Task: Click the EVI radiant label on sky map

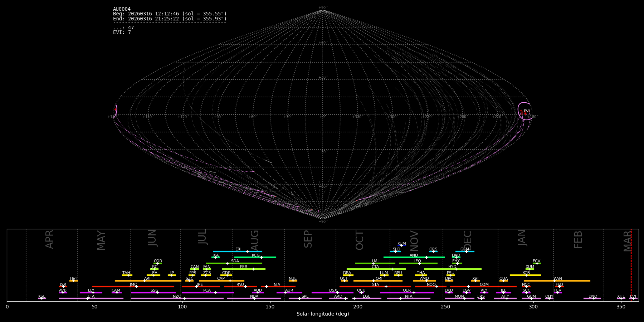Action: [x=527, y=111]
